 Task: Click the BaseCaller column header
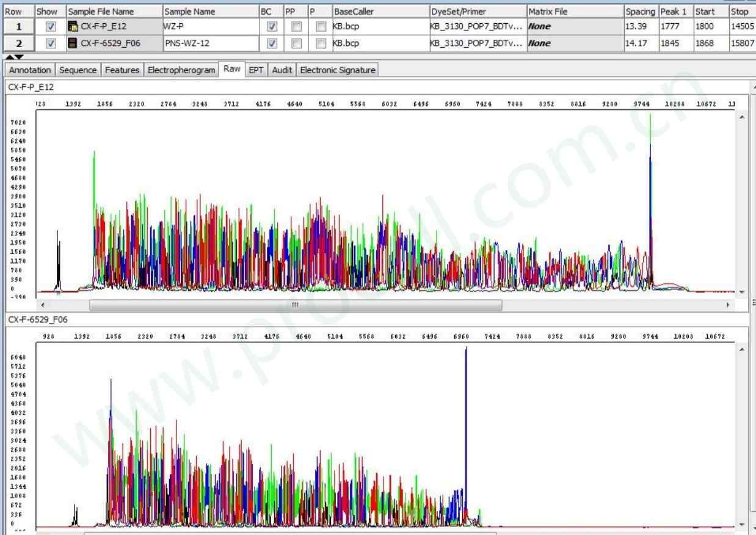pos(380,12)
